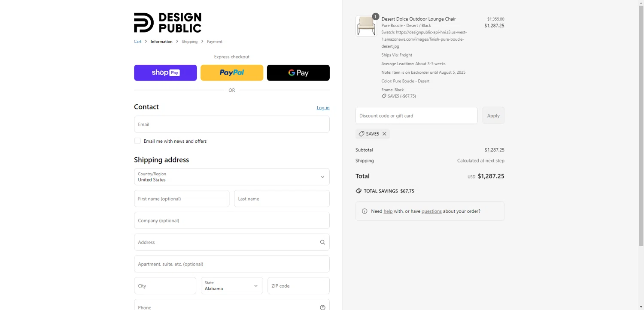Click the backorder note text
The height and width of the screenshot is (310, 644).
423,72
